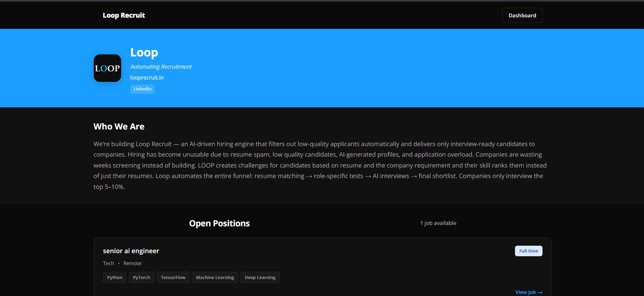Click the TensorFlow skill tag
Image resolution: width=644 pixels, height=296 pixels.
tap(173, 277)
